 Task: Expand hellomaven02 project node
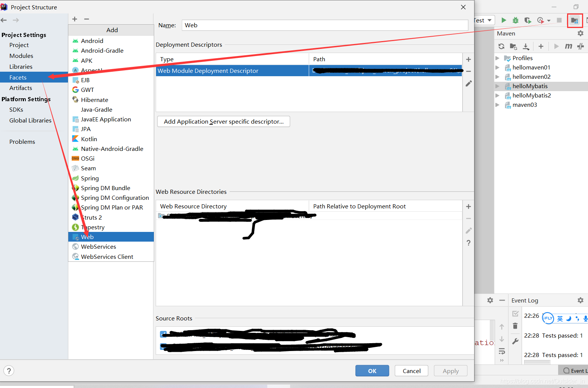(x=497, y=77)
